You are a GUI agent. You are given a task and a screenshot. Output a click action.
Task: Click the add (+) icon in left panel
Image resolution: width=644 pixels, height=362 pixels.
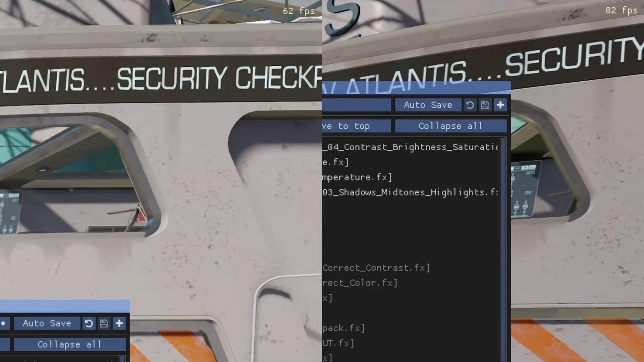(x=119, y=323)
